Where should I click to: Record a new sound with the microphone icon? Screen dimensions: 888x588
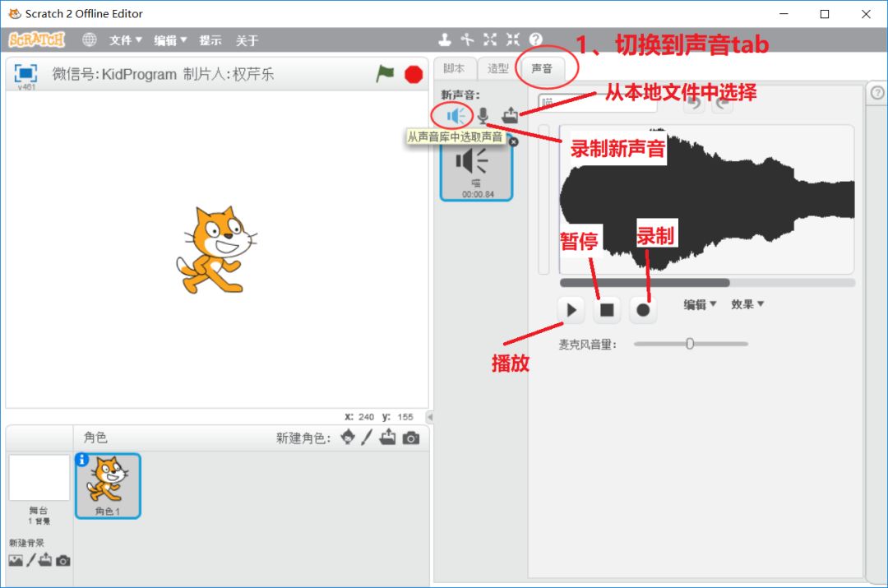(x=482, y=115)
